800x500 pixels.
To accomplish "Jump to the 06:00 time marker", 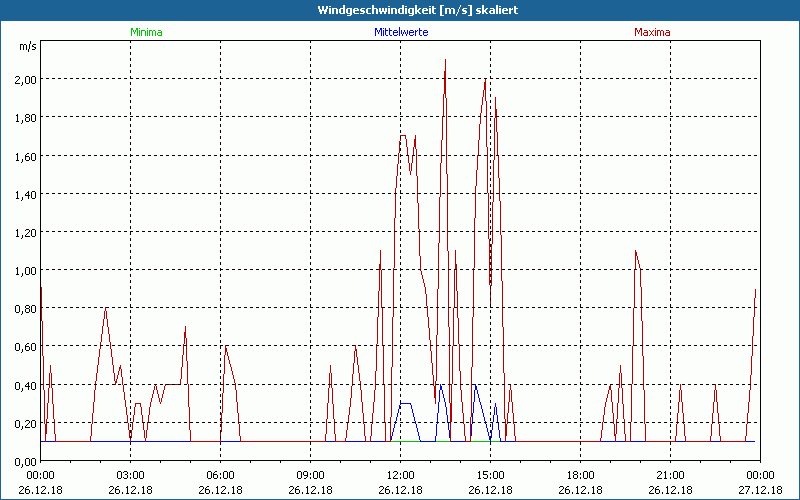I will [x=221, y=475].
